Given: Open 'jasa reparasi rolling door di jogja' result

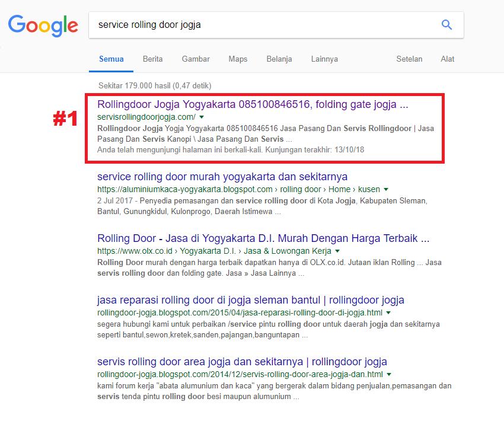Looking at the screenshot, I should [251, 300].
